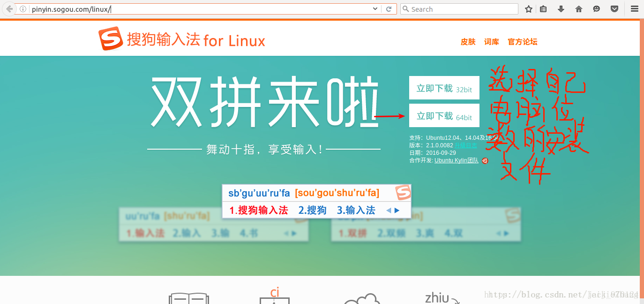Reload the page using the refresh icon
Screen dimensions: 644x304
point(389,8)
